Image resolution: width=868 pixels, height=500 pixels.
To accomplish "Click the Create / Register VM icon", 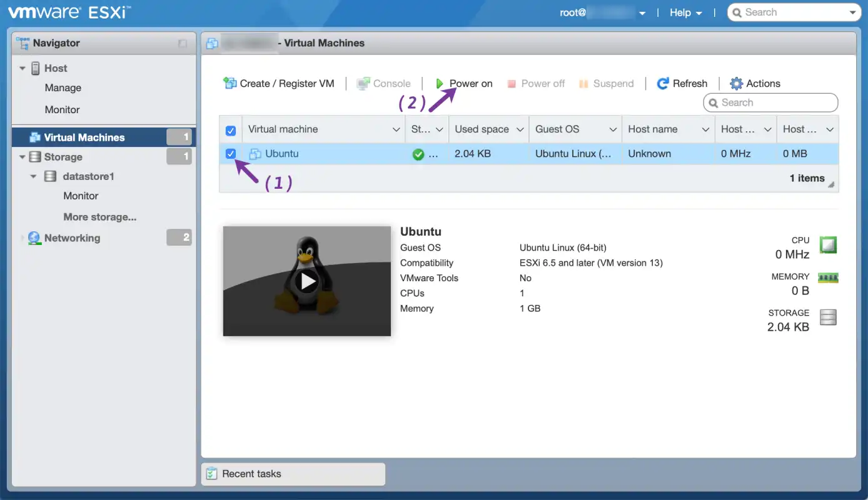I will point(230,83).
